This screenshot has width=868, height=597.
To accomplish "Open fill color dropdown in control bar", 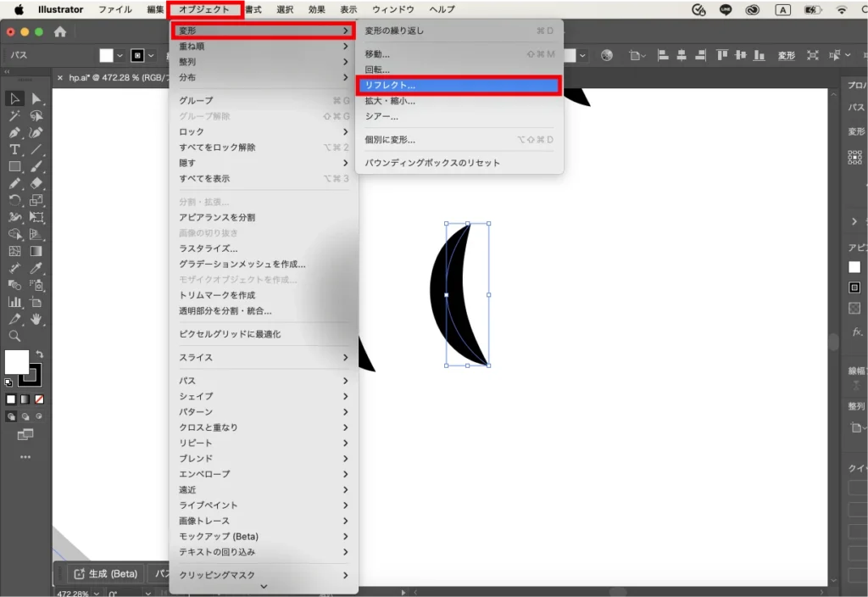I will 120,55.
